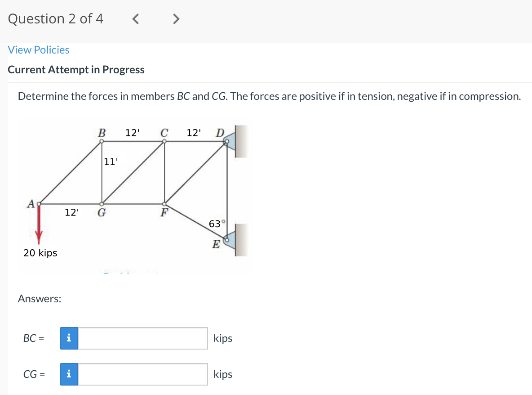Click joint label G on the truss
The image size is (532, 395).
(x=102, y=213)
